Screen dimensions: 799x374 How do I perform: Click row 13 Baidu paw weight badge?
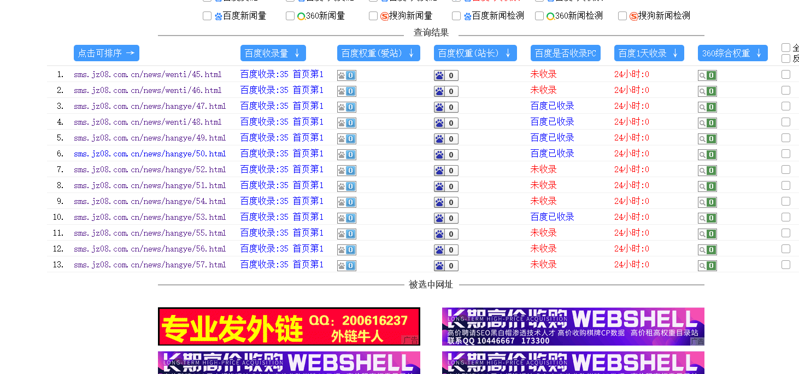coord(446,265)
